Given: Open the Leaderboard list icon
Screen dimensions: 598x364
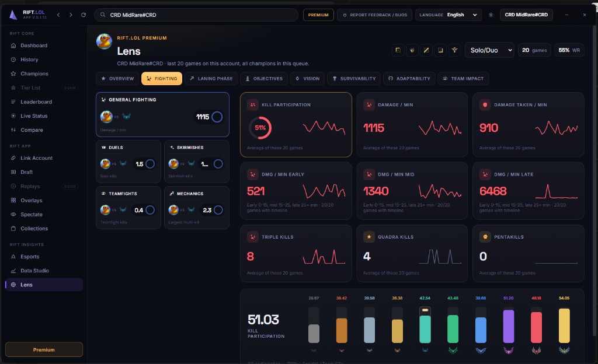Looking at the screenshot, I should click(x=13, y=101).
